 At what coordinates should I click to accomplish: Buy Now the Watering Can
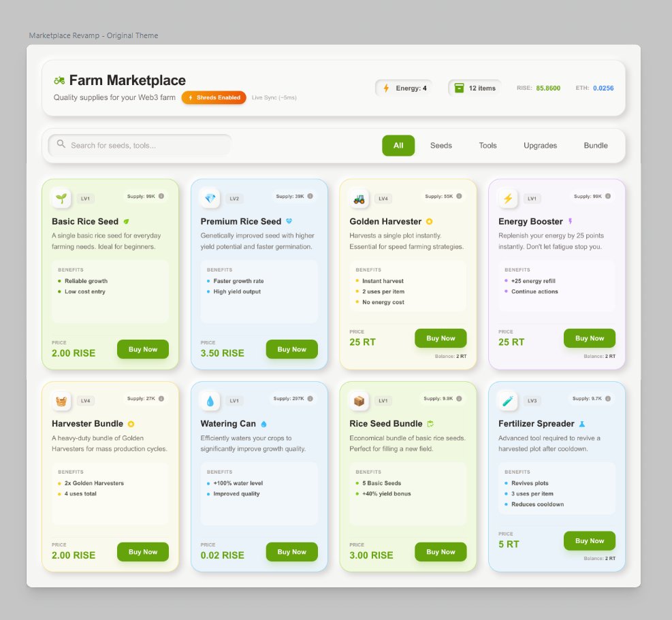click(x=292, y=552)
